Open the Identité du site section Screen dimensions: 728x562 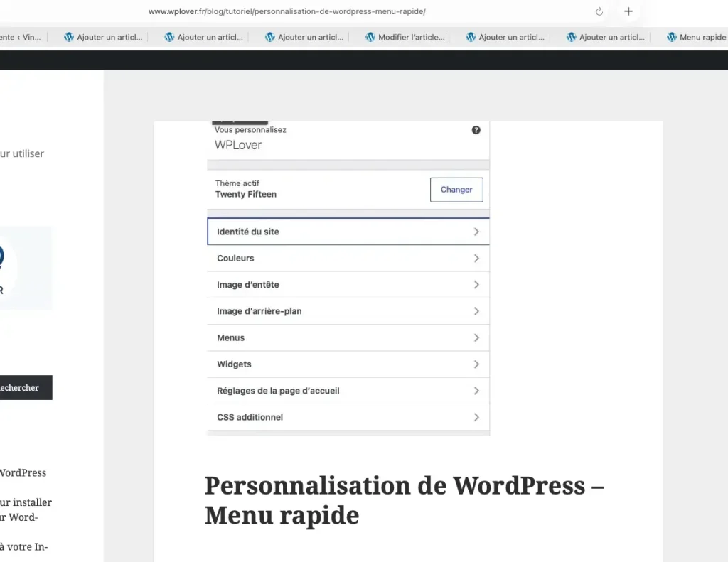pyautogui.click(x=348, y=232)
